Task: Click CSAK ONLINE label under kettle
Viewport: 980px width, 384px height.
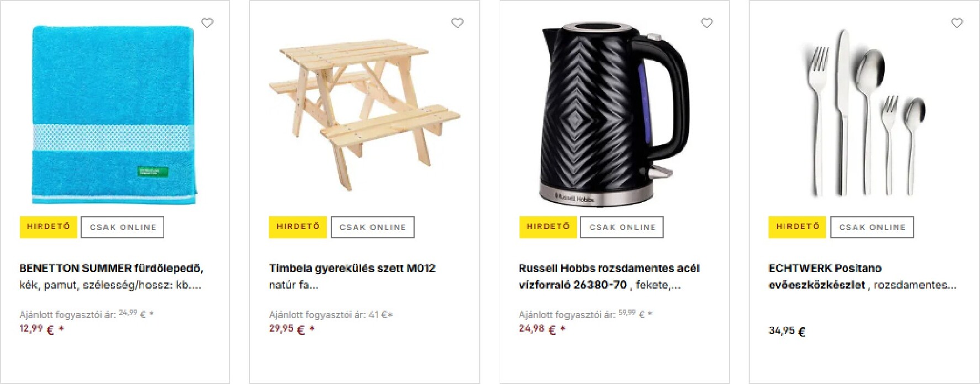Action: (622, 227)
